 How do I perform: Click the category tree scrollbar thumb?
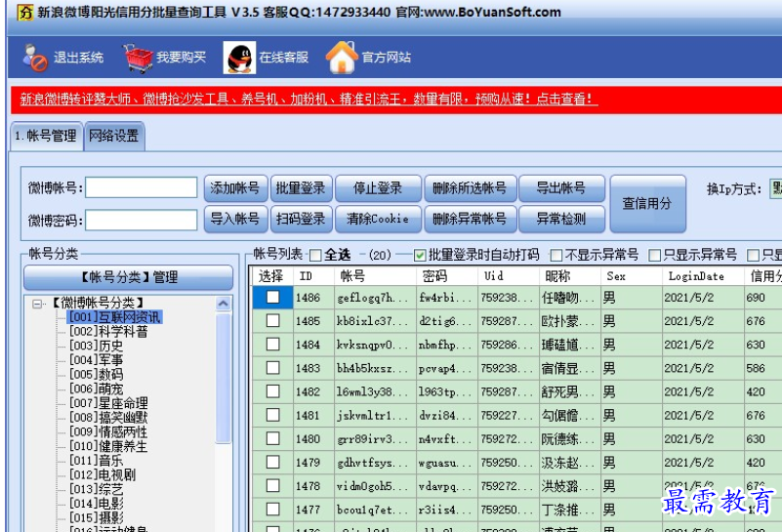tap(223, 378)
